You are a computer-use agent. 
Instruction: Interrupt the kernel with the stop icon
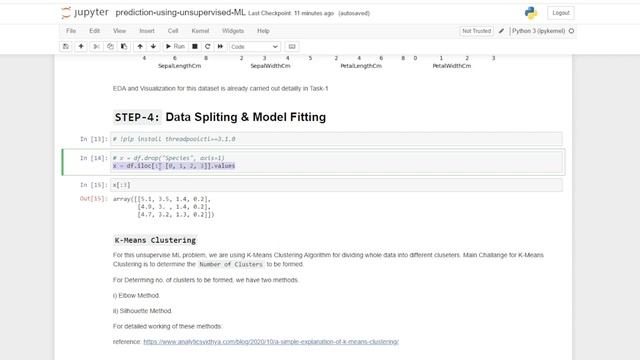195,47
